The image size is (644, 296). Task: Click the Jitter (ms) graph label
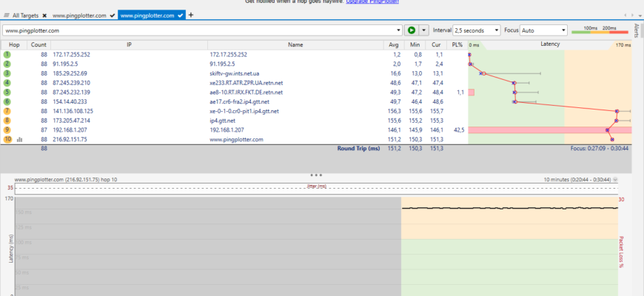(316, 186)
